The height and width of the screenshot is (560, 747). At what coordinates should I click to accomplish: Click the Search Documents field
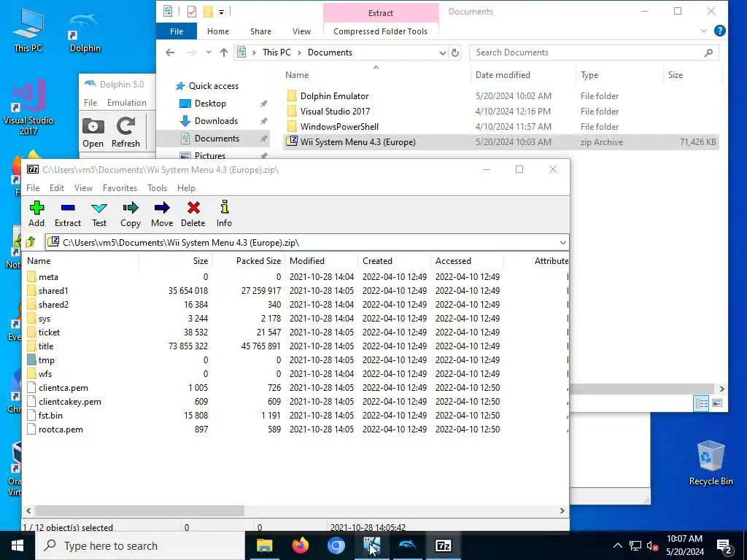point(594,52)
